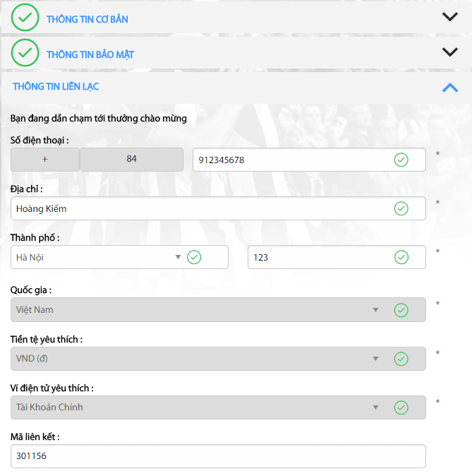This screenshot has width=472, height=476.
Task: Open the Tiền tệ yêu thích VND dropdown
Action: (198, 359)
